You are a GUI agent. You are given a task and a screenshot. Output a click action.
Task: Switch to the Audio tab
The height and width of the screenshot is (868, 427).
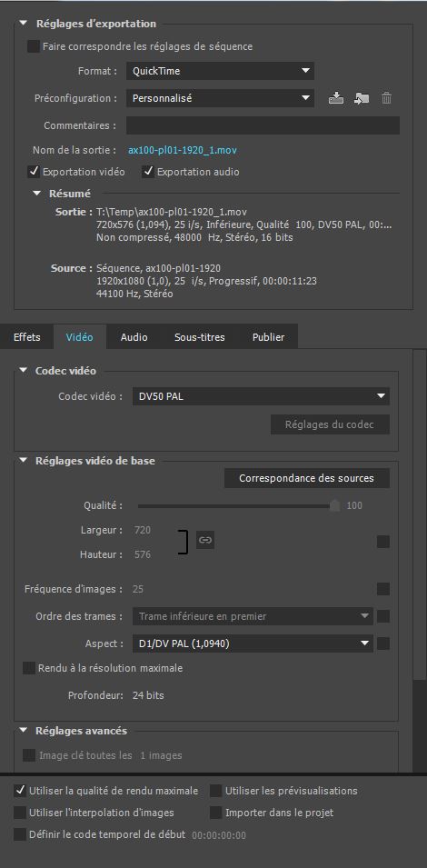pyautogui.click(x=134, y=337)
